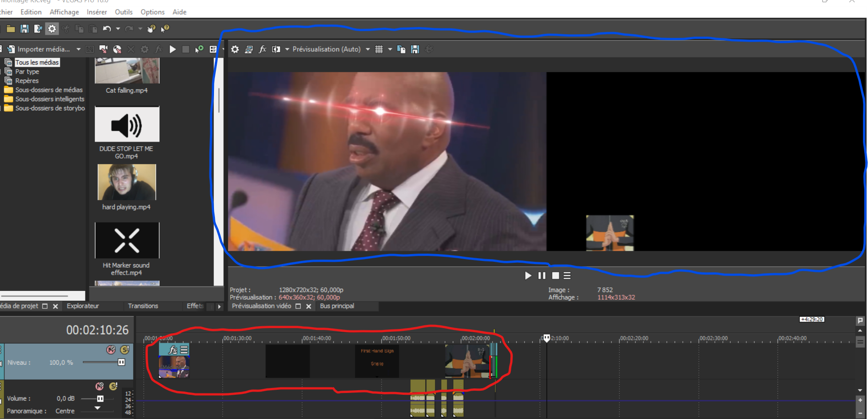Open the Insérer menu

(97, 12)
